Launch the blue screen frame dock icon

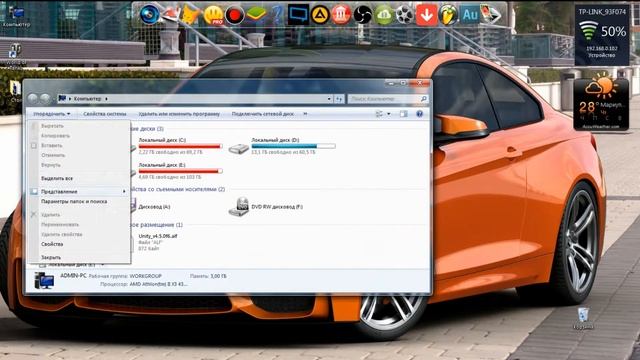298,15
